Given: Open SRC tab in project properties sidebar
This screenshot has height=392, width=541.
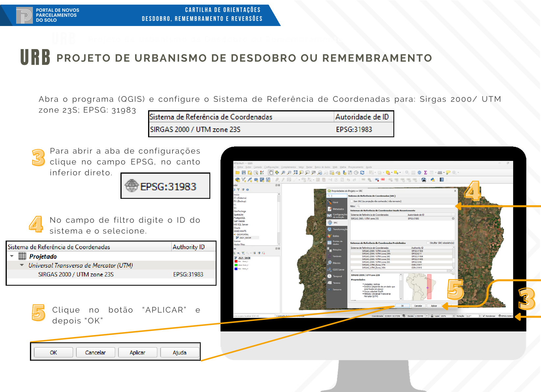Looking at the screenshot, I should point(335,222).
